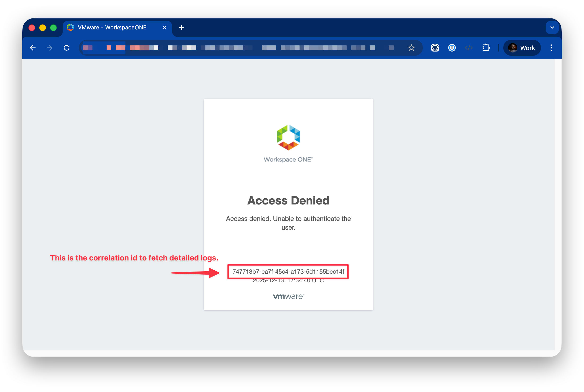
Task: Reload the Workspace ONE page
Action: (67, 48)
